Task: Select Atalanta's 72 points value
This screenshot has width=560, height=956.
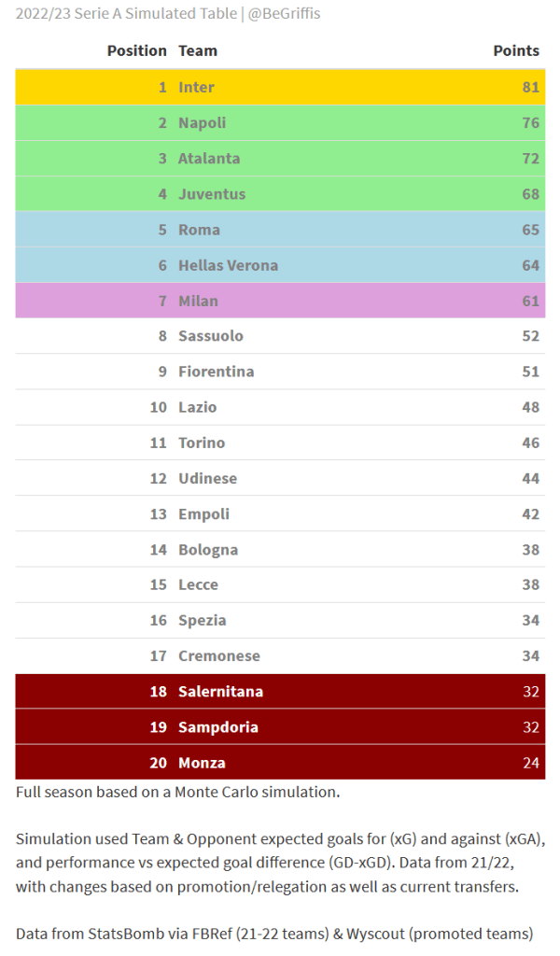Action: (x=530, y=158)
